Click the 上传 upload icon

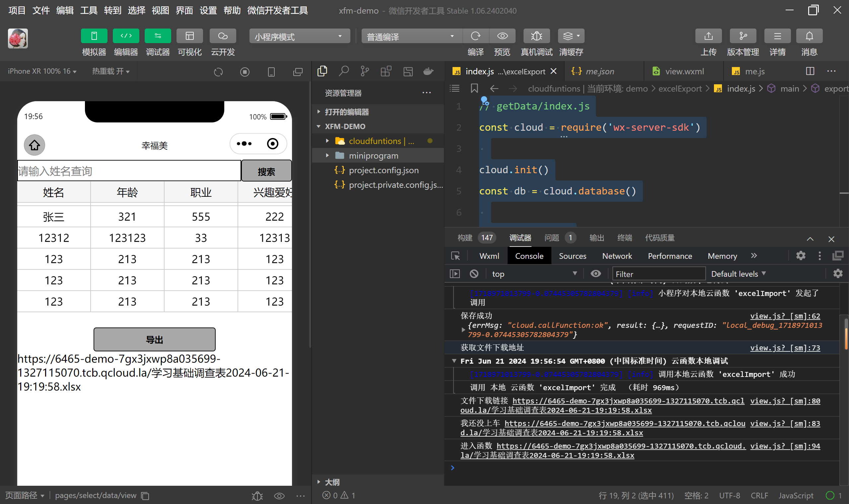708,36
